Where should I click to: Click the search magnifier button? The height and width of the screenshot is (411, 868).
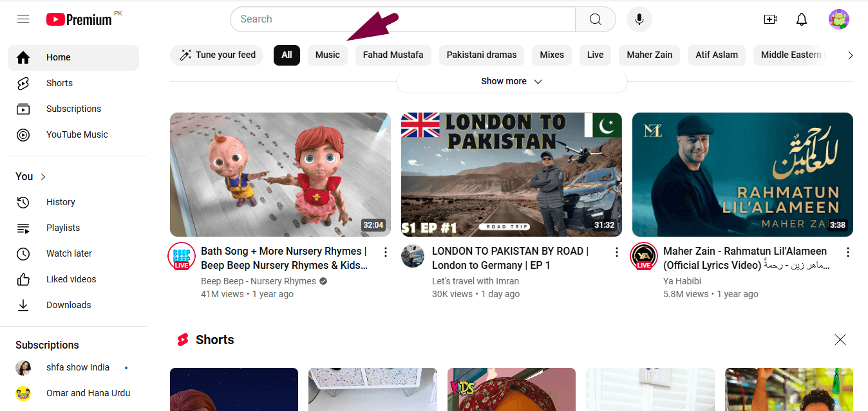(596, 19)
